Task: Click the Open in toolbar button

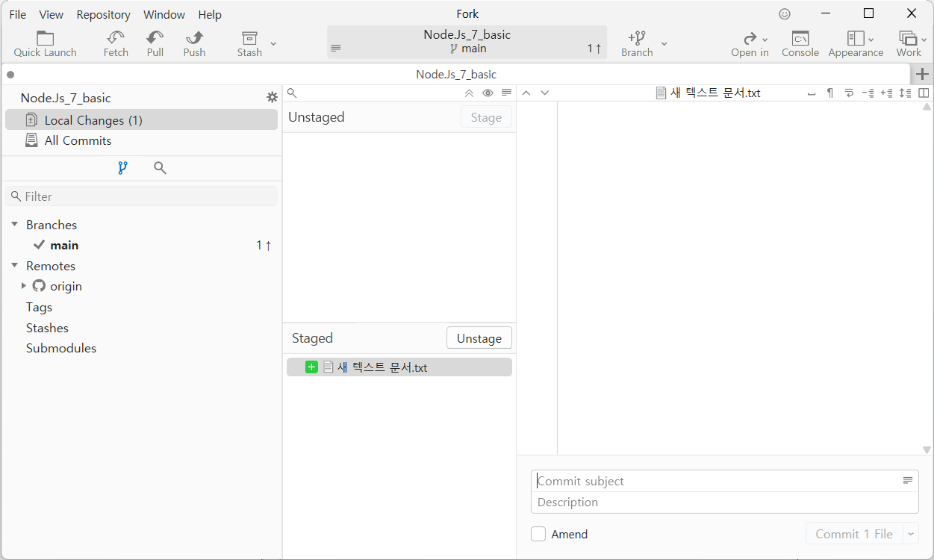Action: click(x=750, y=44)
